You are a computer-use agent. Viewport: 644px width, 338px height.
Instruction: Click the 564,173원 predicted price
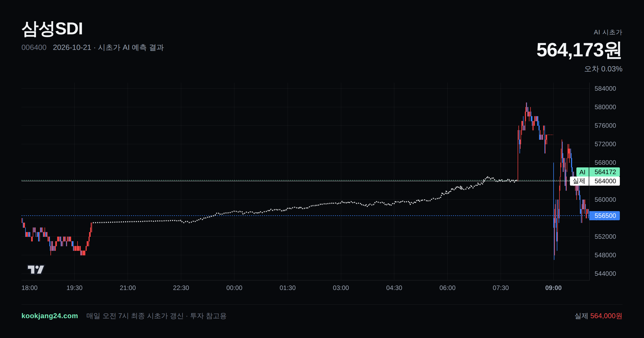(x=579, y=50)
